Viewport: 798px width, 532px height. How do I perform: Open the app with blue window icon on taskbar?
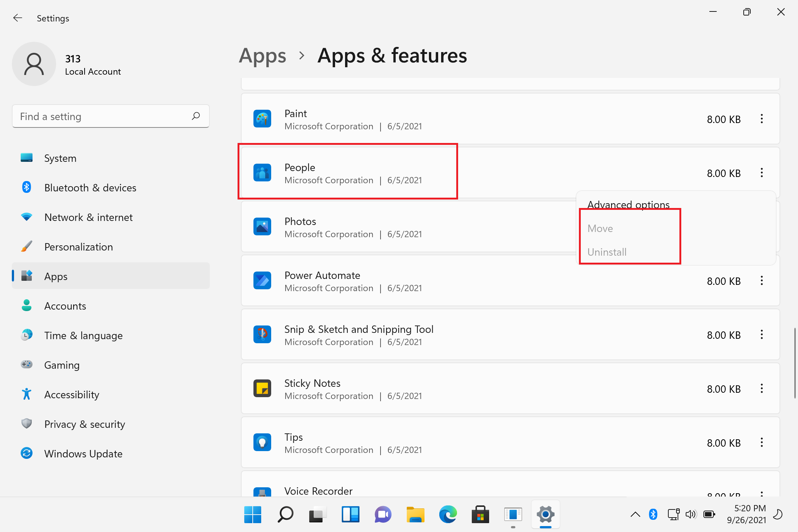pyautogui.click(x=513, y=514)
